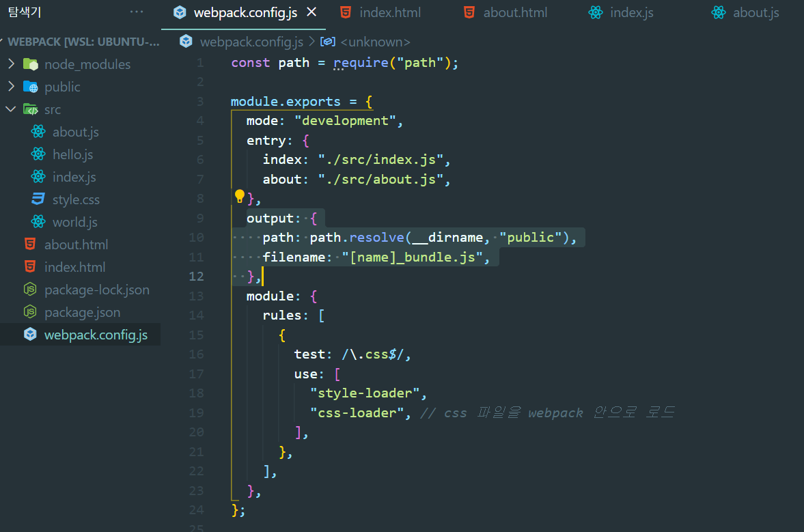Click the public folder icon
Screen dimensions: 804x532
point(31,87)
